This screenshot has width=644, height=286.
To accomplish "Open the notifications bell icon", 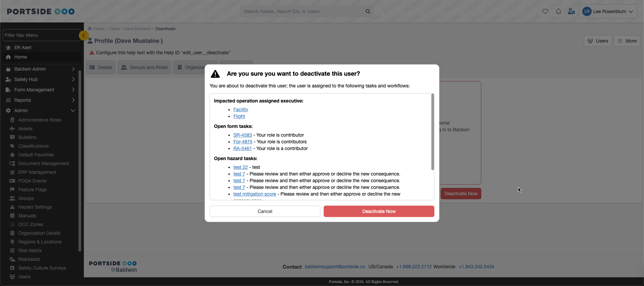I will tap(558, 11).
